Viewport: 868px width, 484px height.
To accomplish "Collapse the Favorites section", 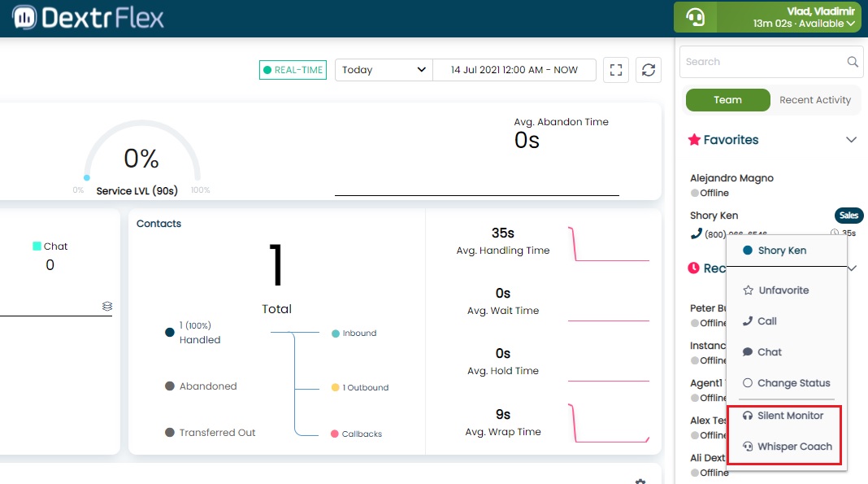I will pos(852,140).
